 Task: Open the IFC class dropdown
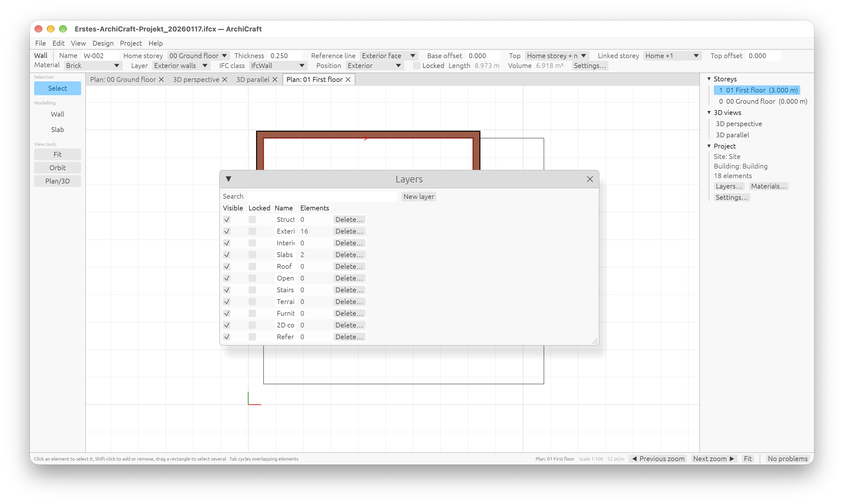click(x=278, y=66)
